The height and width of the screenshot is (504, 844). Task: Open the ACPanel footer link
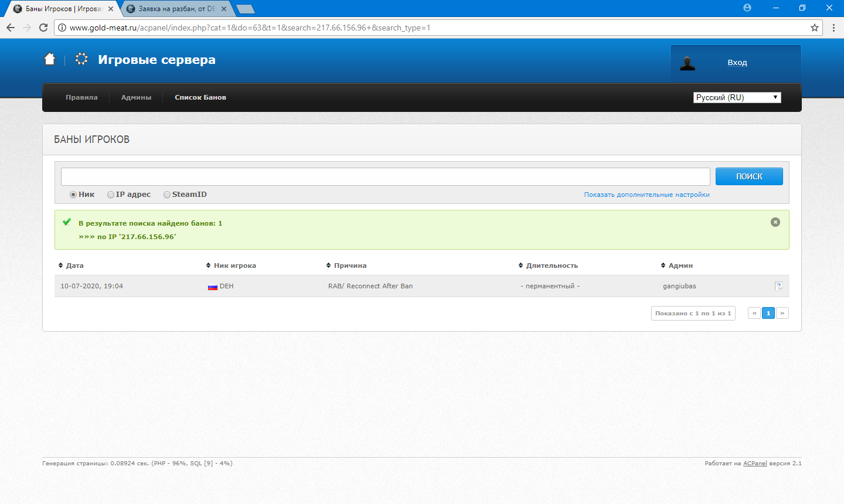tap(755, 463)
